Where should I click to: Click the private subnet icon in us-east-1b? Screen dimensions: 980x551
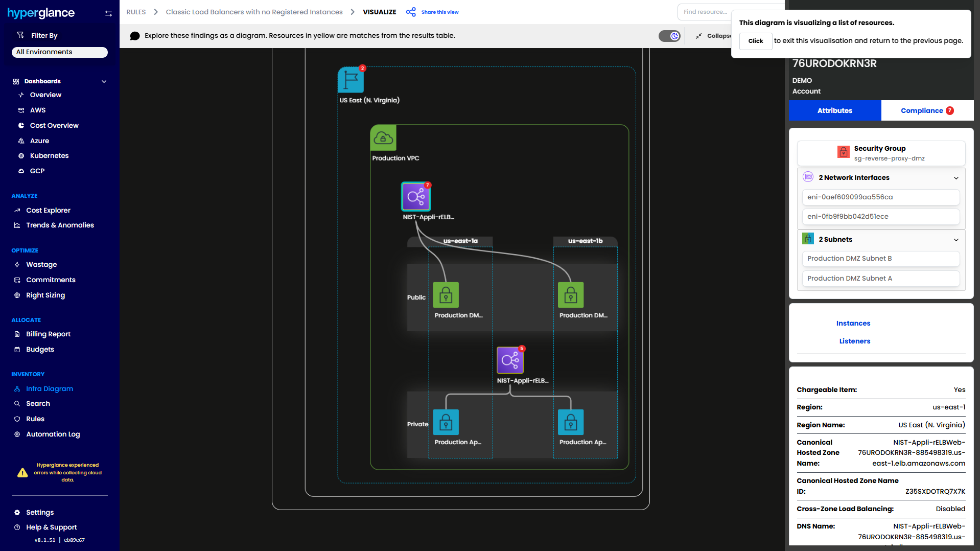pos(571,423)
